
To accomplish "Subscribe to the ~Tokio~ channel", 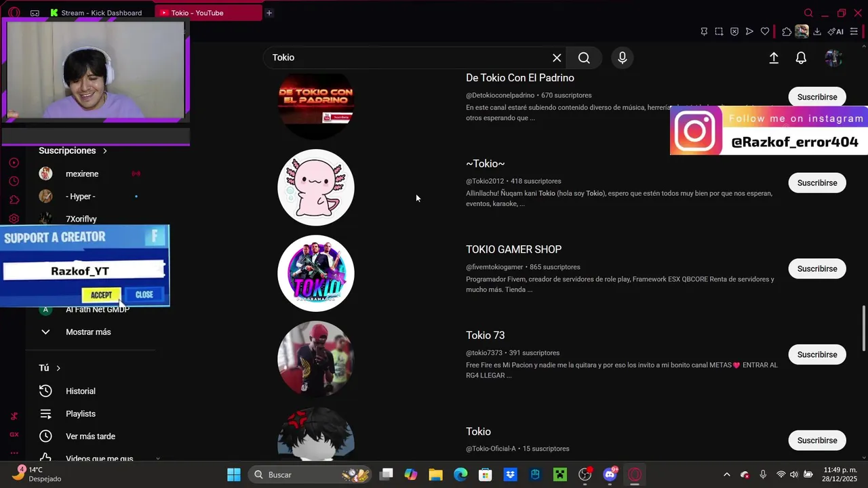I will (x=817, y=183).
